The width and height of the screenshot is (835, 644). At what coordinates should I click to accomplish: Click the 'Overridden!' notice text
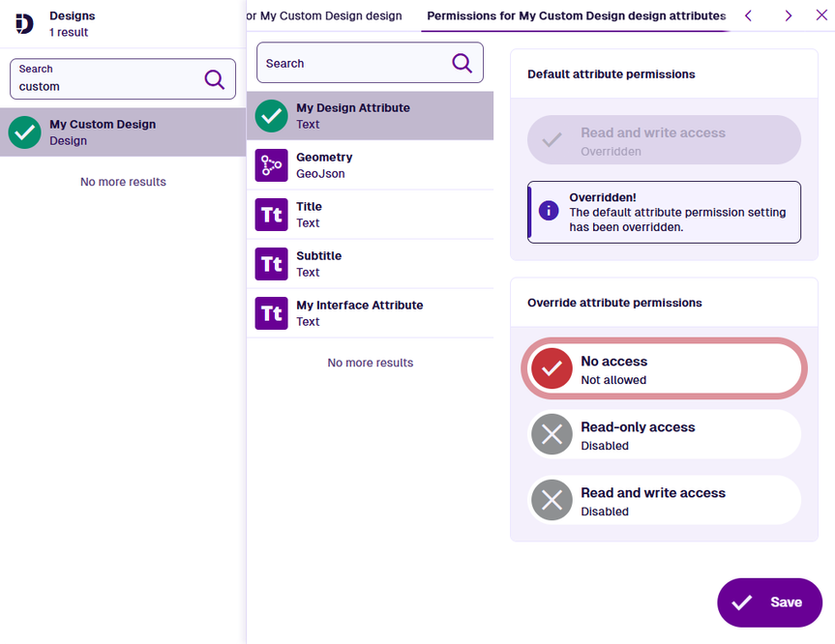[603, 197]
